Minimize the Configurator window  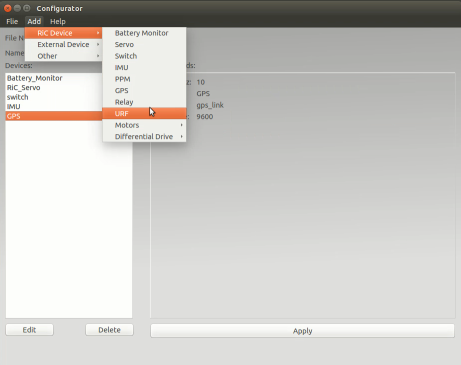pyautogui.click(x=17, y=8)
